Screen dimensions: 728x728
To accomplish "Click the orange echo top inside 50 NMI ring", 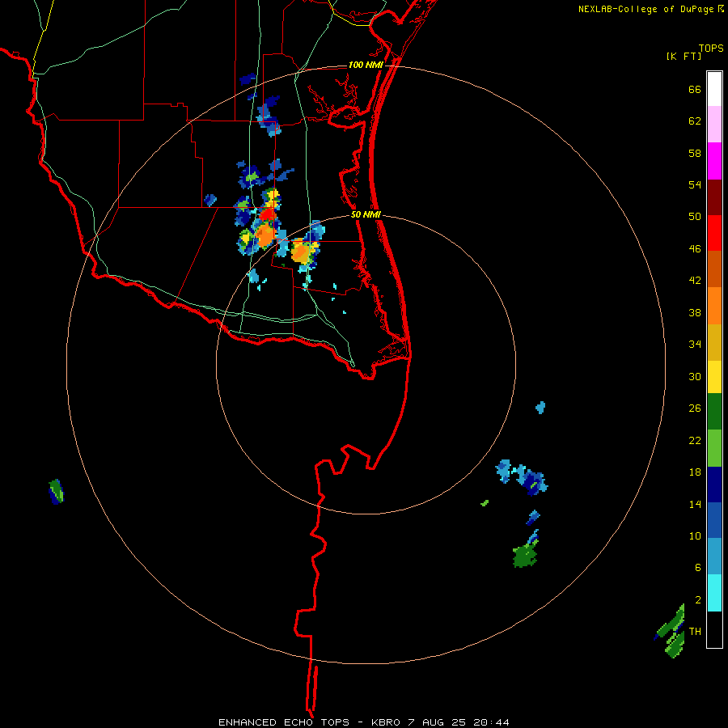I will click(x=301, y=252).
